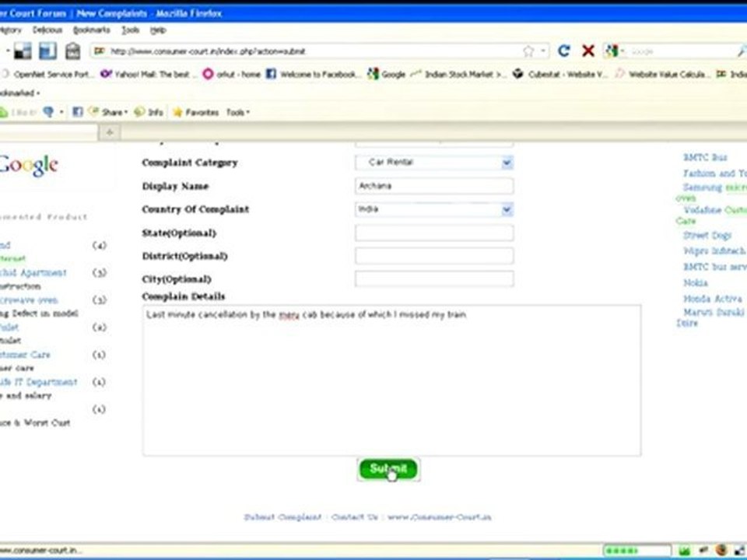Open the BMTC Bus link
Viewport: 747px width, 560px height.
[x=705, y=157]
